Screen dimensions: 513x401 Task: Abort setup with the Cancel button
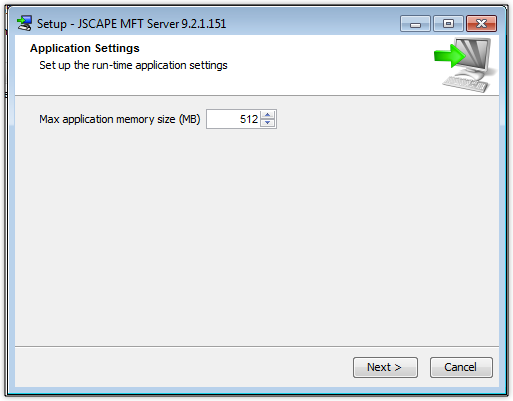pyautogui.click(x=461, y=367)
